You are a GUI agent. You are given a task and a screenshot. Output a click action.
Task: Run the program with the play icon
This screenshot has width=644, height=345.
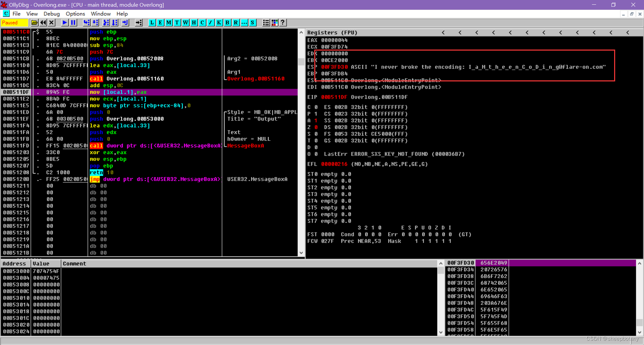[x=65, y=22]
